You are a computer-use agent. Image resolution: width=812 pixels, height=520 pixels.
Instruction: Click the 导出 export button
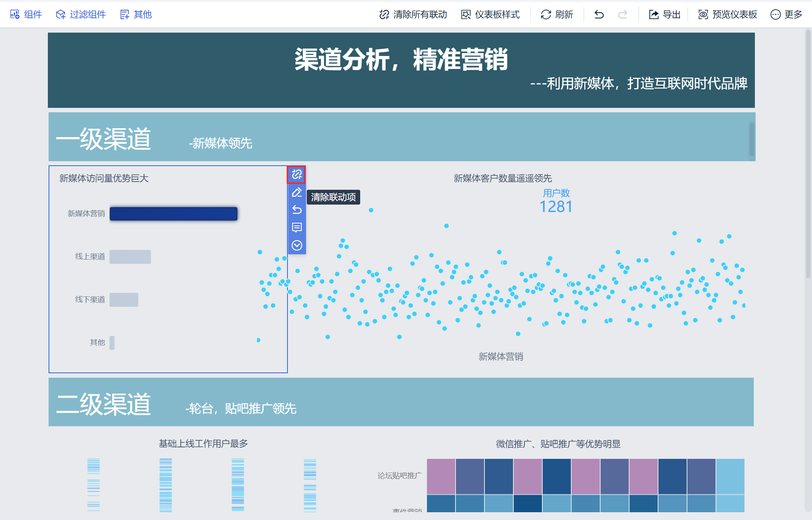pos(664,14)
